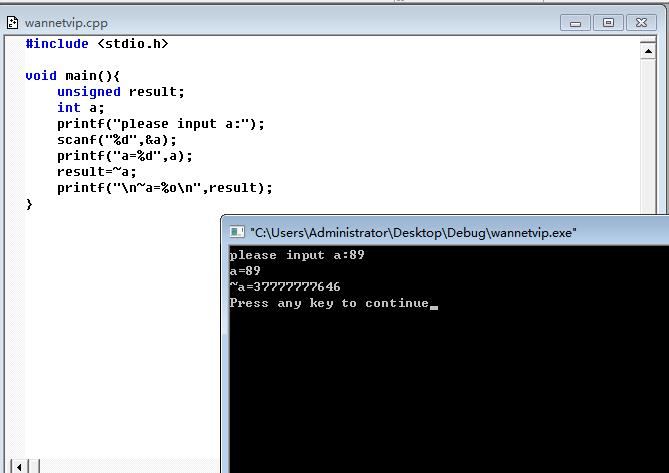Image resolution: width=669 pixels, height=473 pixels.
Task: Place cursor on the void main(){ line
Action: [73, 76]
